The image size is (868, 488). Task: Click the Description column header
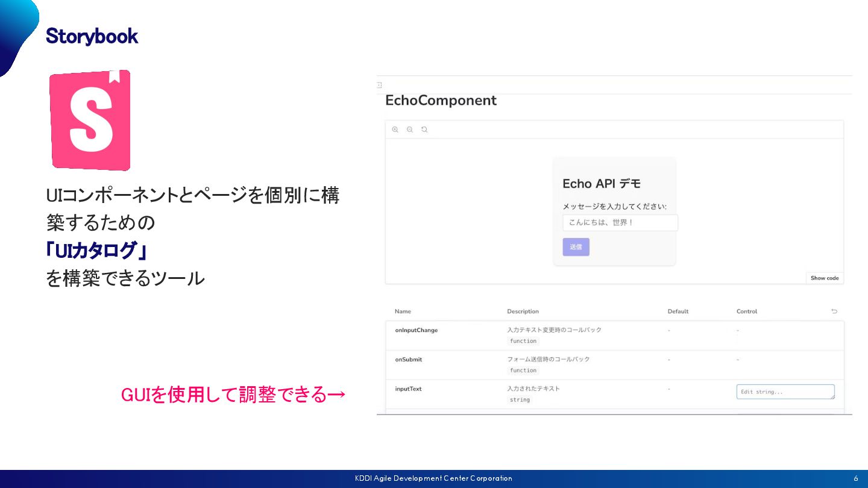[x=523, y=311]
